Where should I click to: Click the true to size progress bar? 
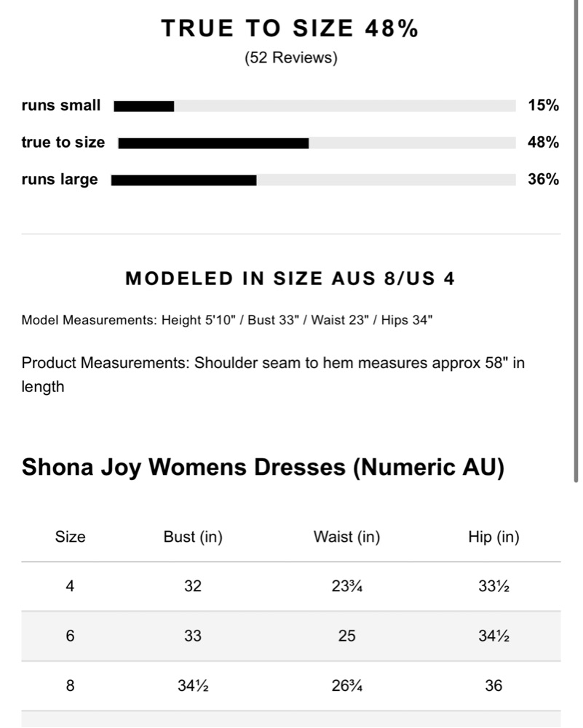317,143
